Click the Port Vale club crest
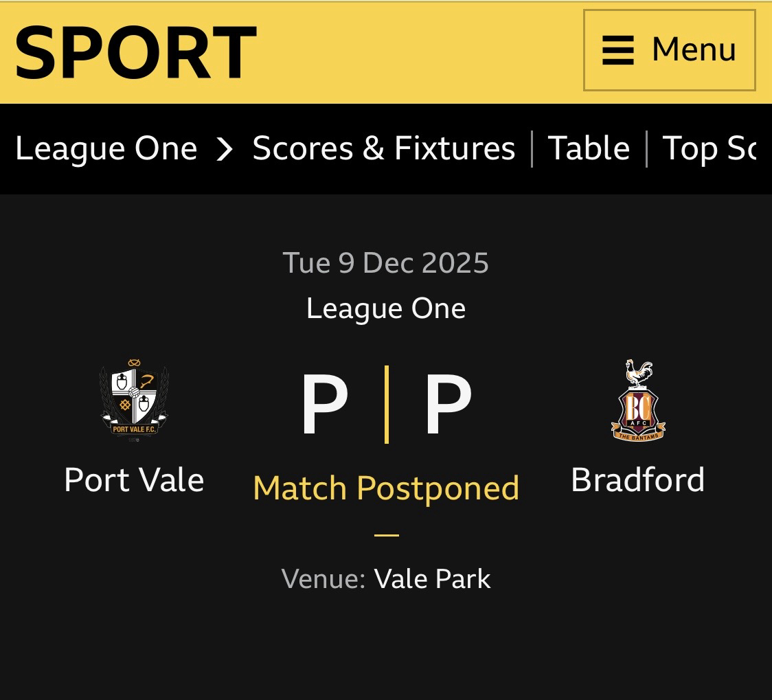 (134, 400)
